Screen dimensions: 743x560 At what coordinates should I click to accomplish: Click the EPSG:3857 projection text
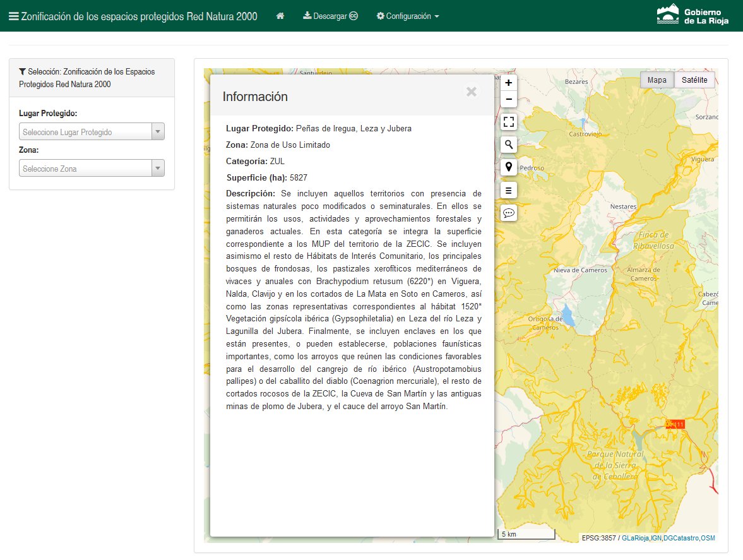coord(599,538)
